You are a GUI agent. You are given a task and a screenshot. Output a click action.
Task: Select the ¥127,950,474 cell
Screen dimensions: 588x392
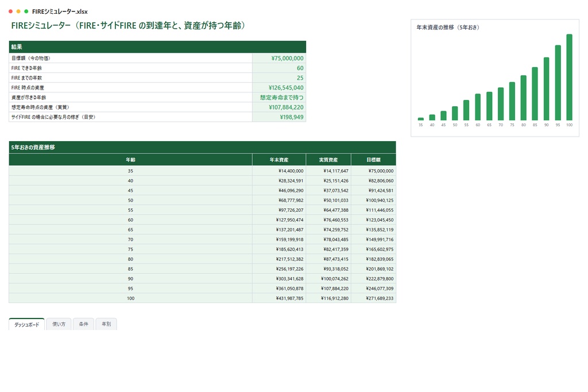click(x=279, y=220)
